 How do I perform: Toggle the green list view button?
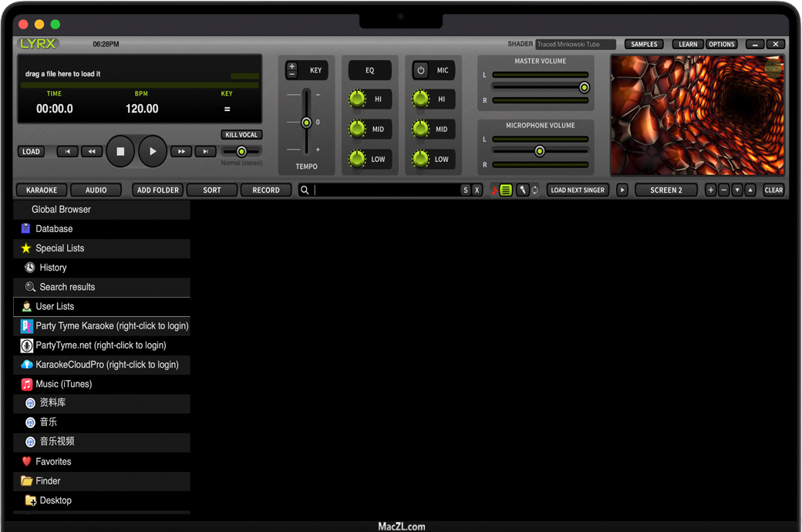(506, 190)
